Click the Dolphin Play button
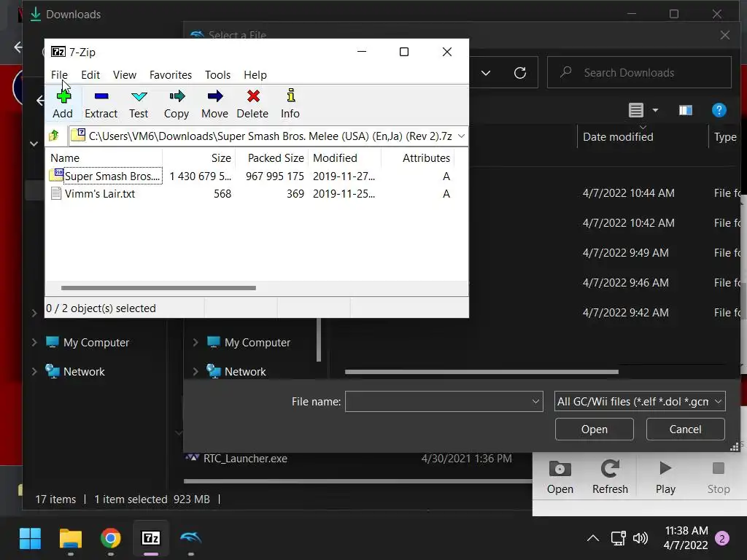Image resolution: width=747 pixels, height=560 pixels. [x=665, y=478]
